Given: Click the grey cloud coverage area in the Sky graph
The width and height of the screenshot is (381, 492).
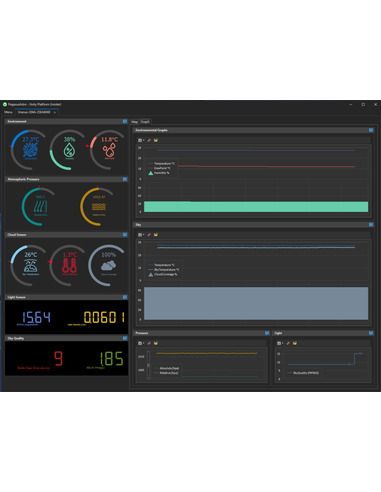Looking at the screenshot, I should coord(256,303).
